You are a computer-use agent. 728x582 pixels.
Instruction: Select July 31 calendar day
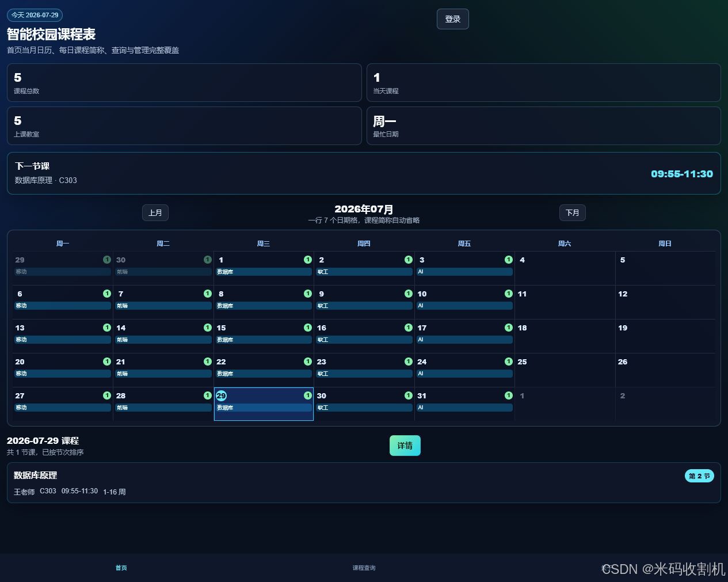click(464, 404)
